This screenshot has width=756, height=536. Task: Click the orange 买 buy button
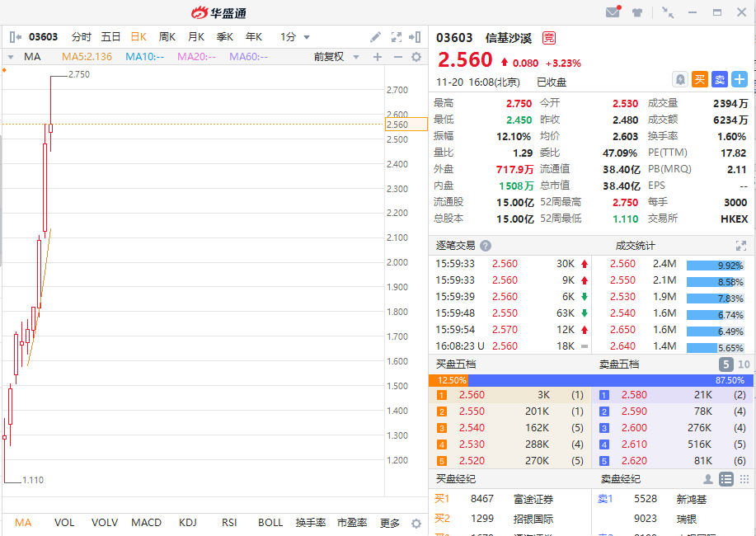[699, 79]
